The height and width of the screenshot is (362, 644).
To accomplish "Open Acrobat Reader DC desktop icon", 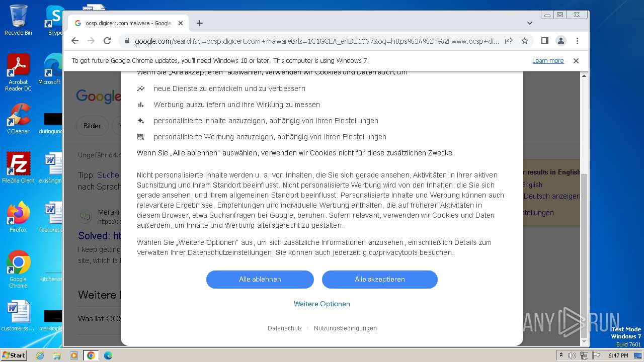I will (x=18, y=72).
